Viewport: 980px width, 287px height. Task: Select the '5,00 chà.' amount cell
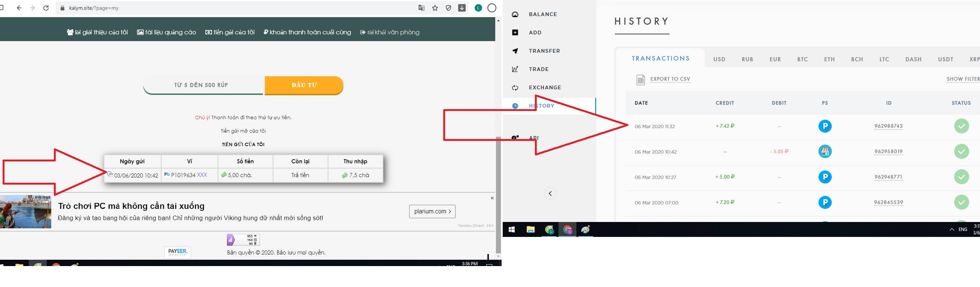[x=245, y=175]
